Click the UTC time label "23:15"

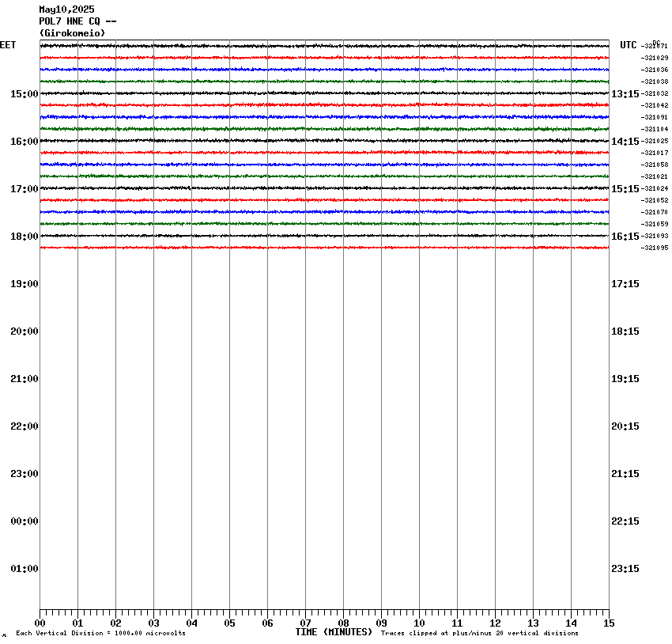(625, 569)
